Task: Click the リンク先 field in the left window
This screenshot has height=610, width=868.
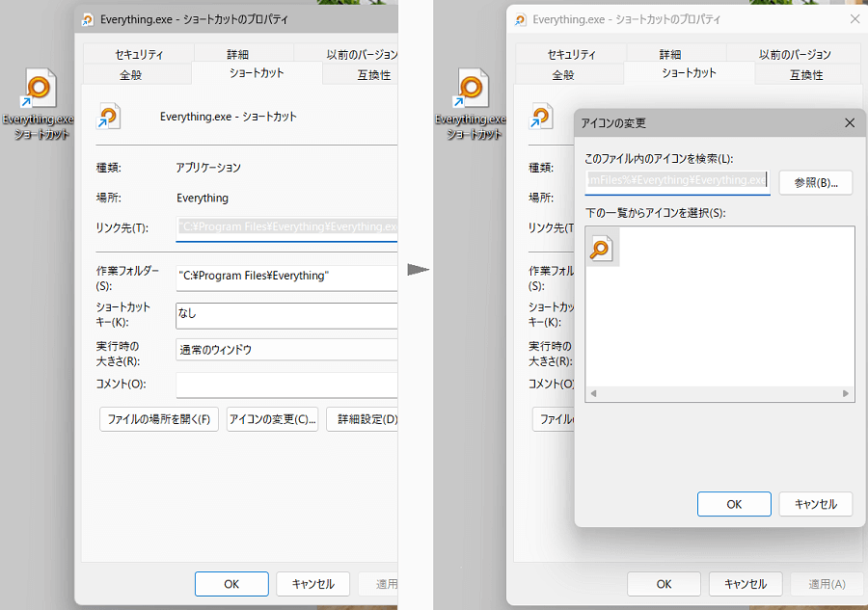Action: pos(286,227)
